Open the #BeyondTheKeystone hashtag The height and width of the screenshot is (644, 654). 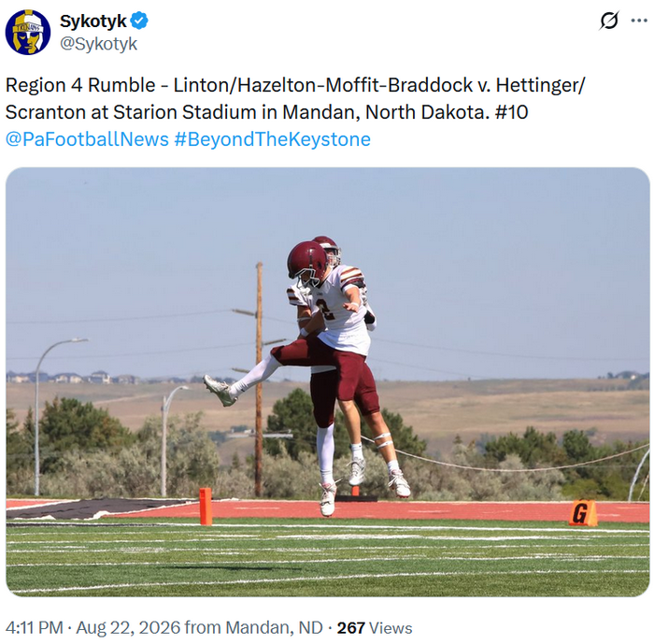click(x=273, y=139)
